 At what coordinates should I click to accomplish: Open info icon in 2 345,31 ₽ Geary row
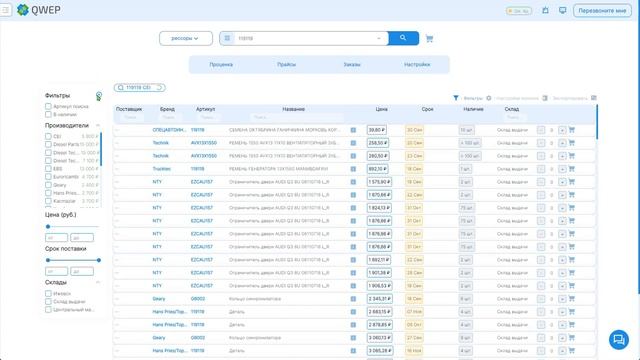[353, 299]
